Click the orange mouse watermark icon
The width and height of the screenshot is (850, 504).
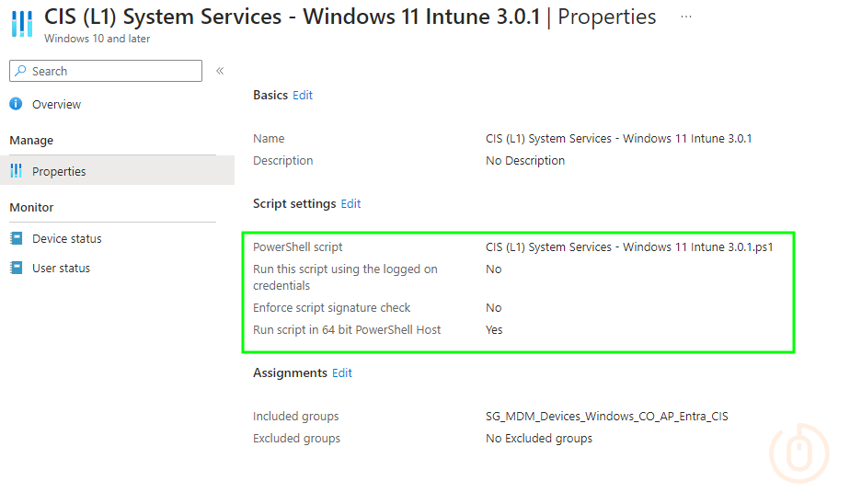pyautogui.click(x=797, y=452)
